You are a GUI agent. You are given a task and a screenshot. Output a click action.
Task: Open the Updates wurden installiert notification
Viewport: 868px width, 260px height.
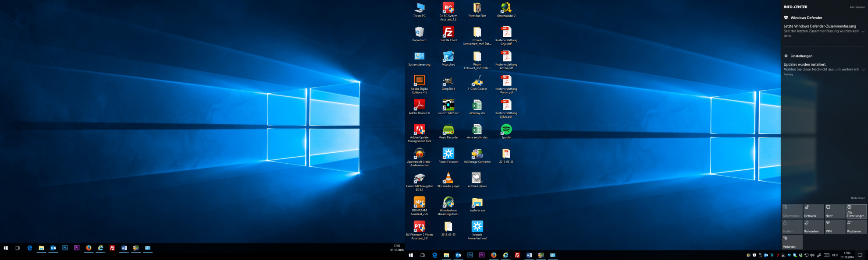pos(824,69)
